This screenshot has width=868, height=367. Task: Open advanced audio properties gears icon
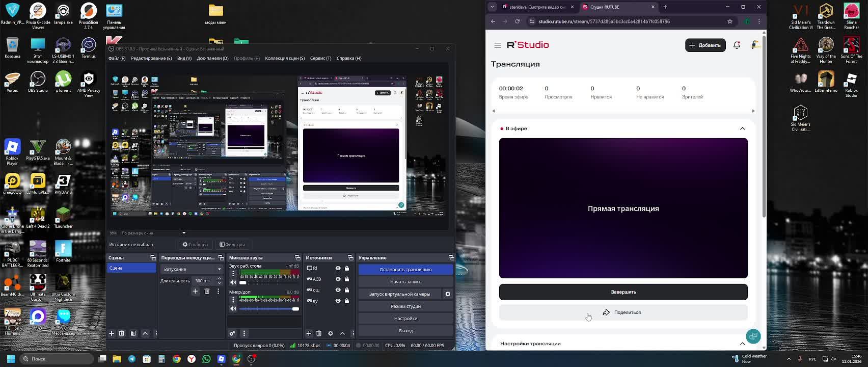point(232,333)
